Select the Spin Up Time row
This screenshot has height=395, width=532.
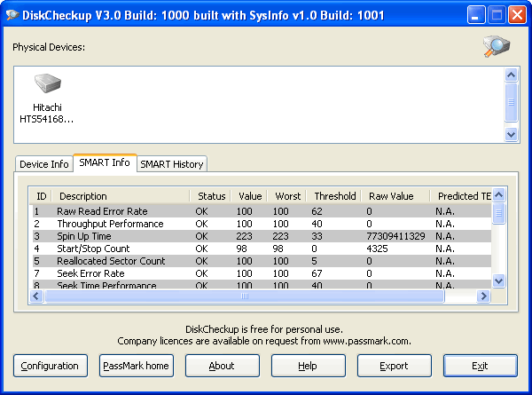tap(262, 236)
